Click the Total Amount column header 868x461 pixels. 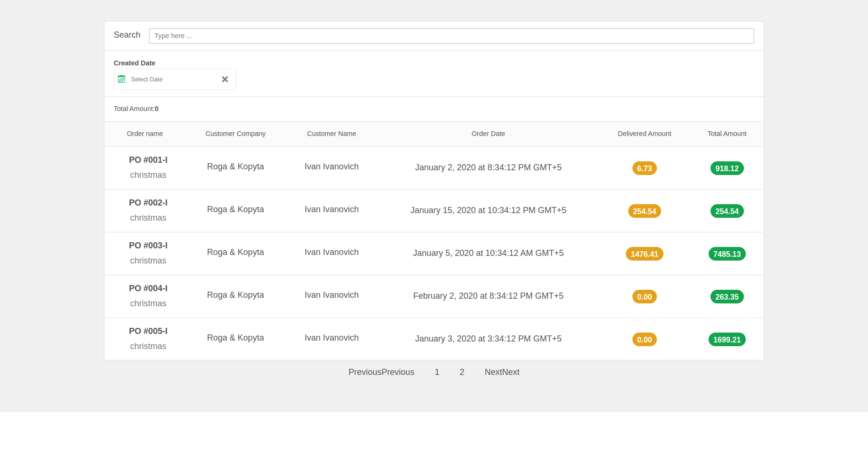[727, 134]
